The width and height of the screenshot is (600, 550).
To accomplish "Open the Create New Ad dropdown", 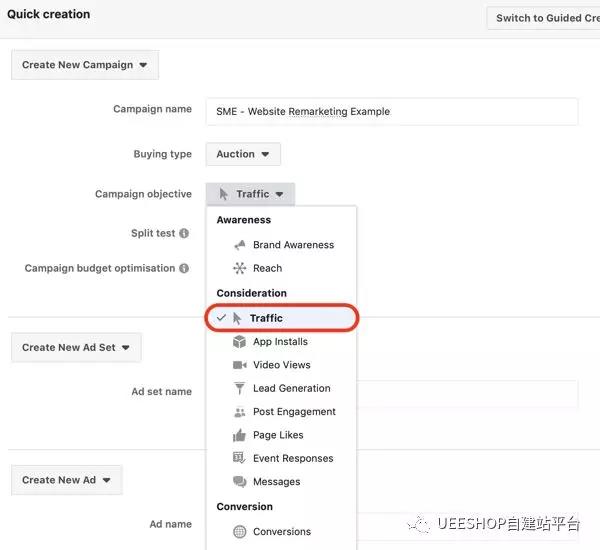I will pos(66,480).
